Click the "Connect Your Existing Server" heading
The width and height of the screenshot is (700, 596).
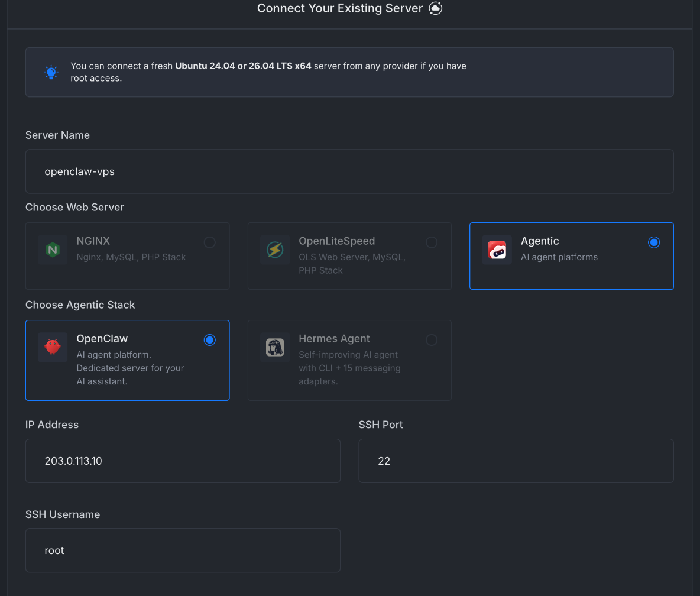(x=340, y=8)
